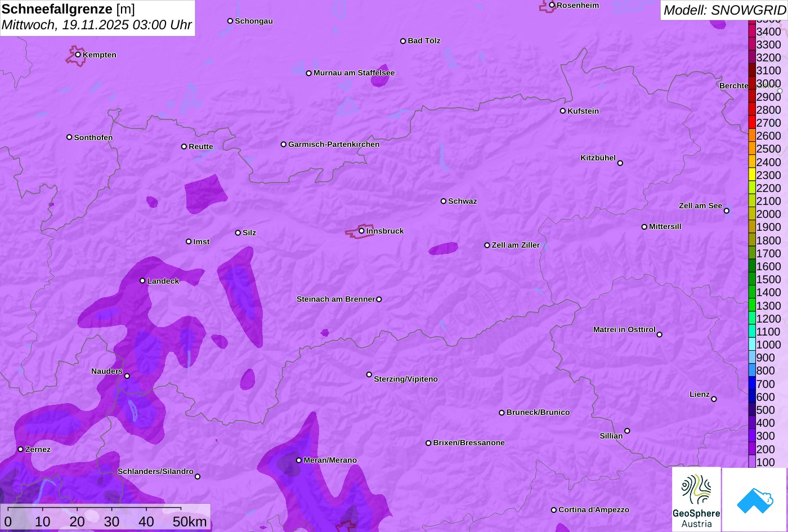Choose the Meran/Merano marker dot
Image resolution: width=788 pixels, height=532 pixels.
[x=299, y=461]
